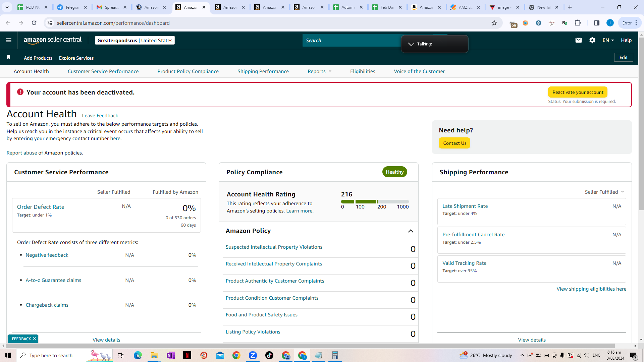Open Calculator from taskbar
Screen dimensions: 644x362
[335, 355]
